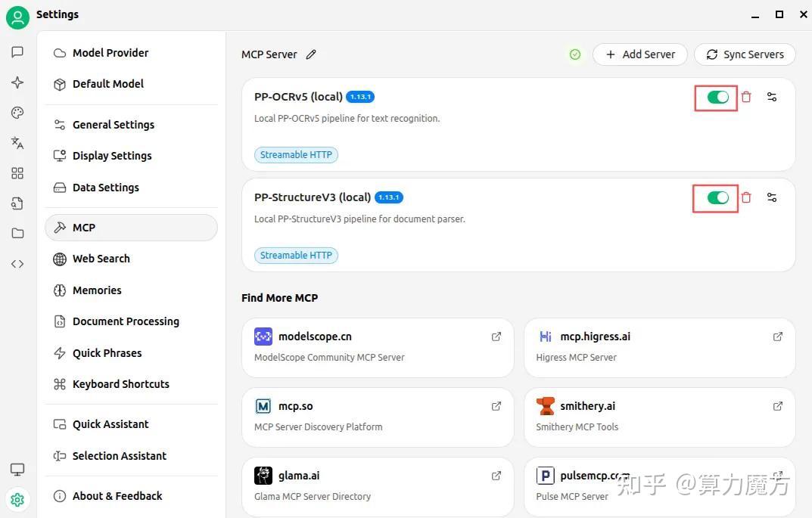Image resolution: width=812 pixels, height=518 pixels.
Task: Go to Data Settings
Action: coord(131,188)
